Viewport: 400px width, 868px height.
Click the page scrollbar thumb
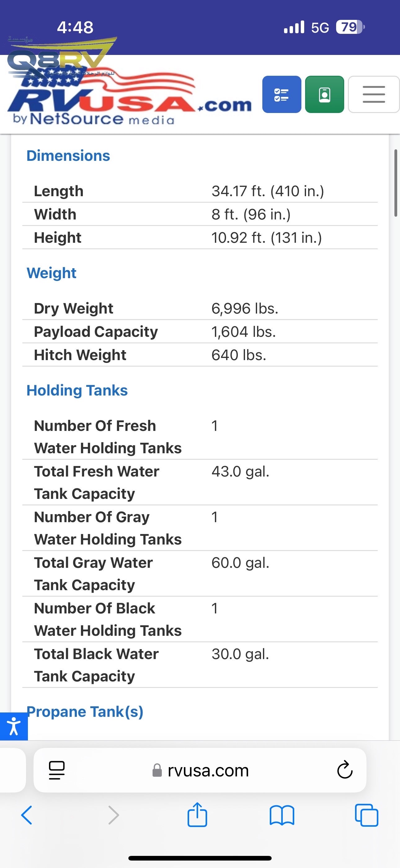pyautogui.click(x=396, y=183)
